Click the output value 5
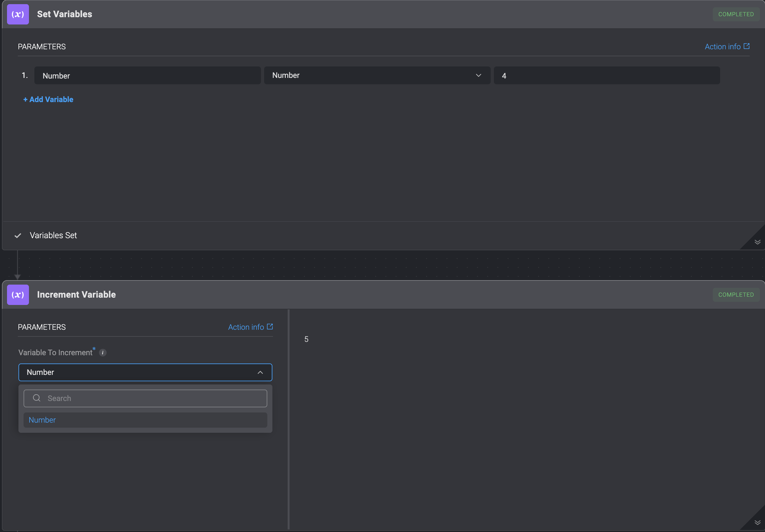This screenshot has height=532, width=765. [306, 339]
